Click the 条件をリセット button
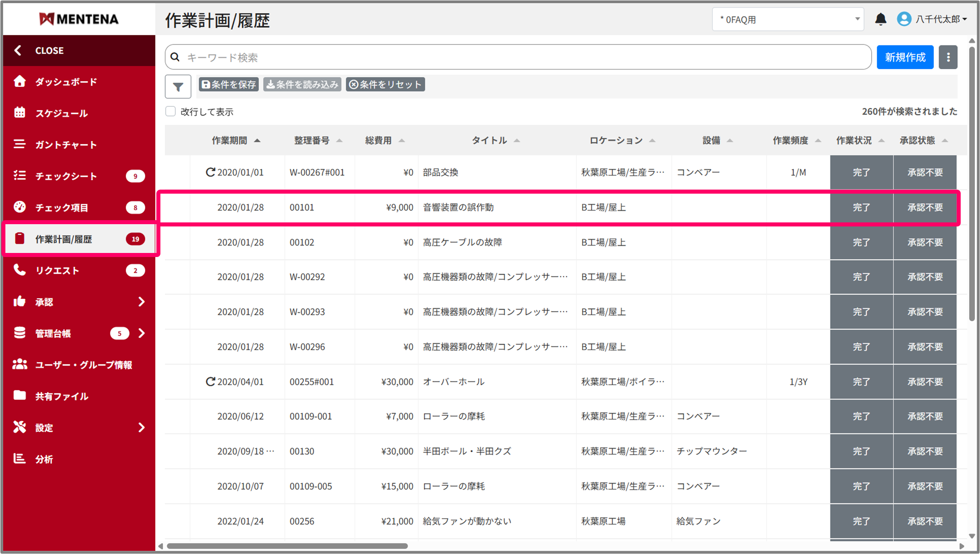The height and width of the screenshot is (554, 980). (x=385, y=84)
